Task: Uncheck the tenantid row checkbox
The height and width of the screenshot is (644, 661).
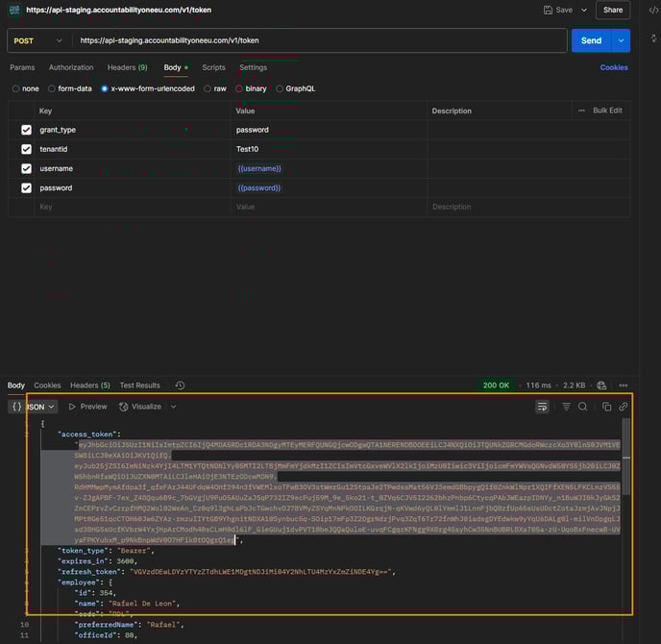Action: (26, 149)
